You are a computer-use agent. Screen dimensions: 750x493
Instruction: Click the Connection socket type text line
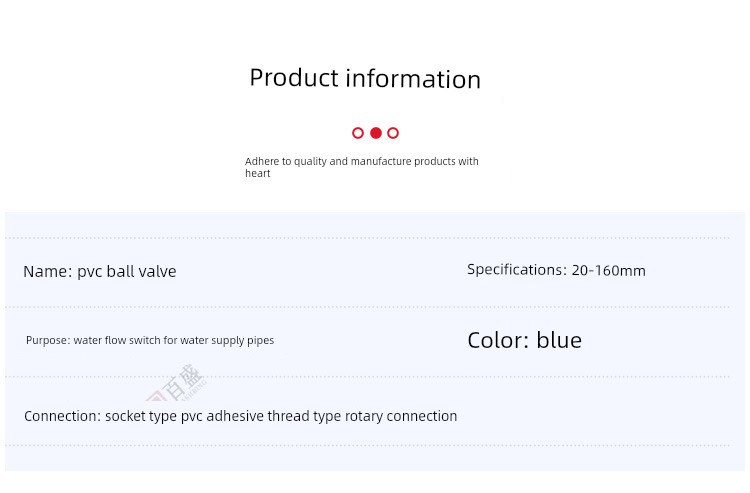click(241, 416)
